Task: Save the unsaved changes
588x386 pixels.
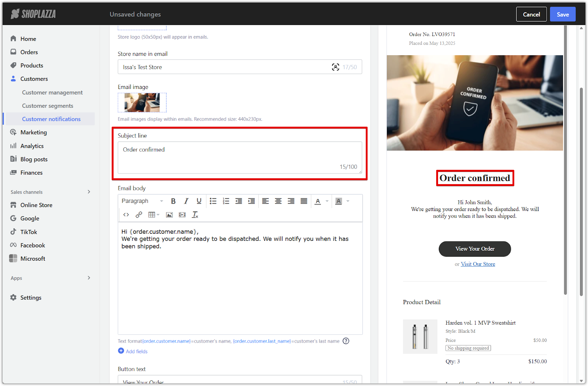Action: point(563,14)
